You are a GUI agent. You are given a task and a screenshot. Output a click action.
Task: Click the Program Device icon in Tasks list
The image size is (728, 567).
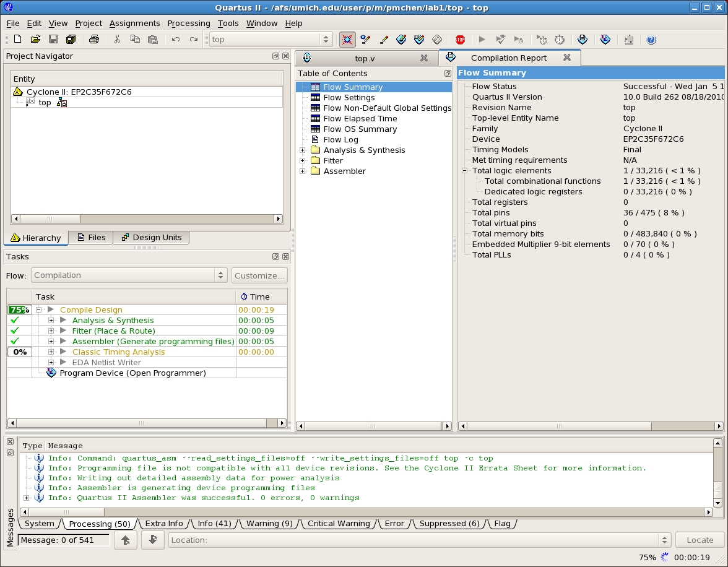[x=51, y=373]
